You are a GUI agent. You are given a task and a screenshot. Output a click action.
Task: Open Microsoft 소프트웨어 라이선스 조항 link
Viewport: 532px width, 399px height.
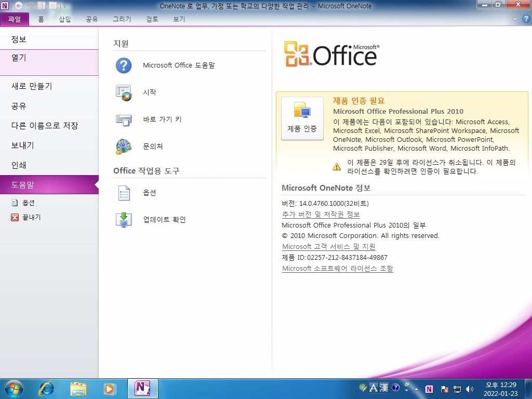point(337,269)
